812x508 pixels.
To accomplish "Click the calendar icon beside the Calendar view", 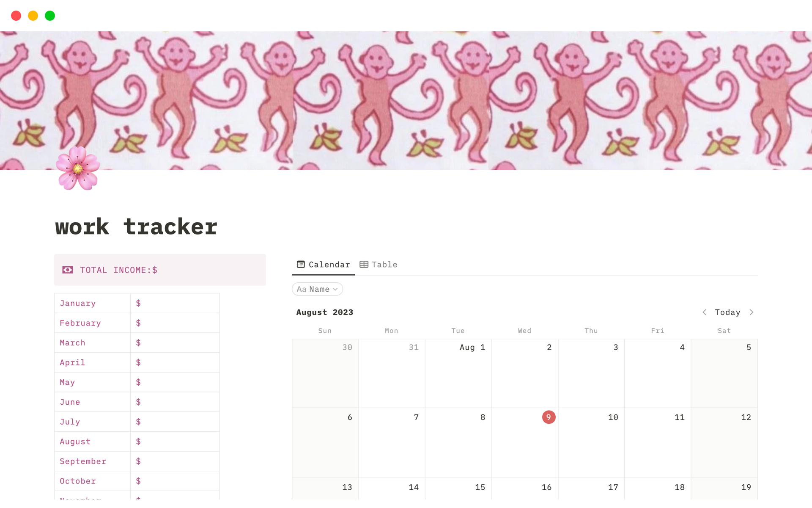I will point(301,264).
